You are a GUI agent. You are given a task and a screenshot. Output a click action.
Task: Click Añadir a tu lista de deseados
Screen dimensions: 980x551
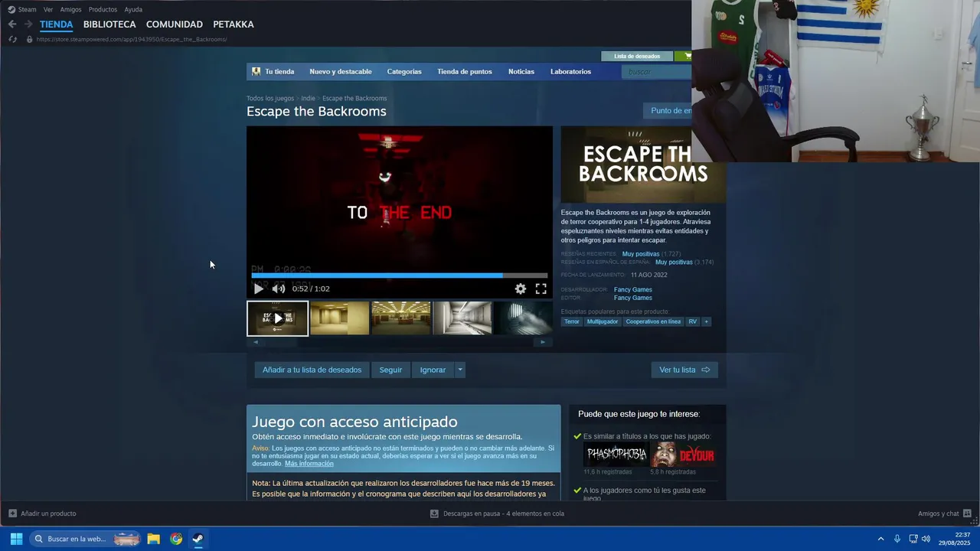coord(312,370)
